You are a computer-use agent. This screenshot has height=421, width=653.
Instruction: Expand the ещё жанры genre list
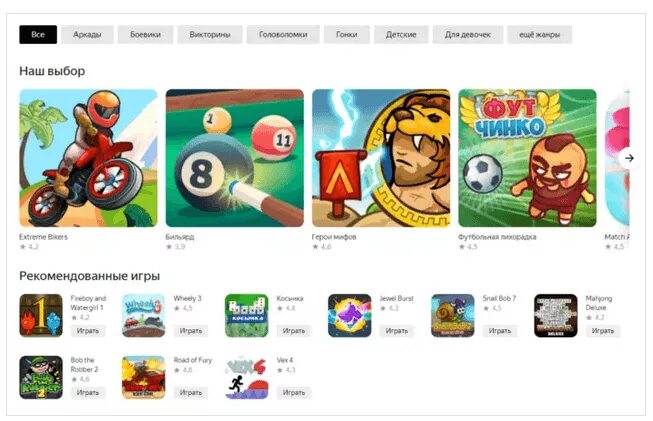click(x=539, y=35)
